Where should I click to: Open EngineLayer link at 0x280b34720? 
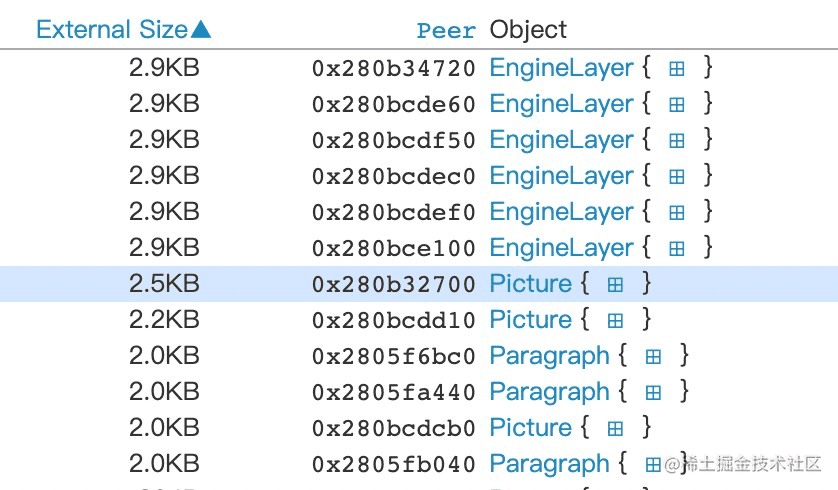561,68
